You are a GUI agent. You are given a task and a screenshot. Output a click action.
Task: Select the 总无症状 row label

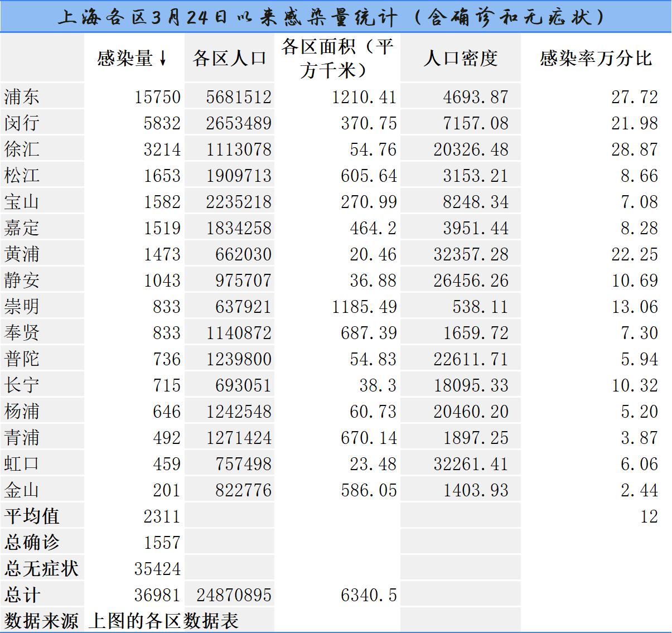41,569
